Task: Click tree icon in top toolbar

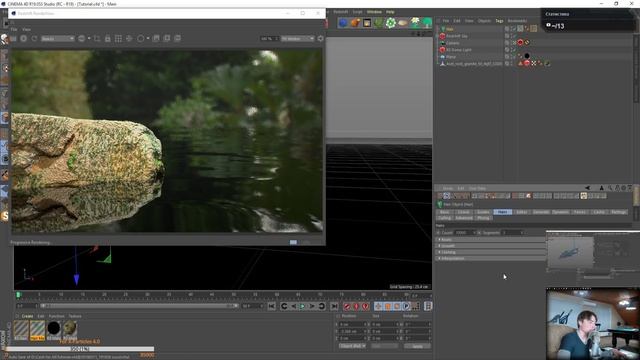Action: pos(427,23)
